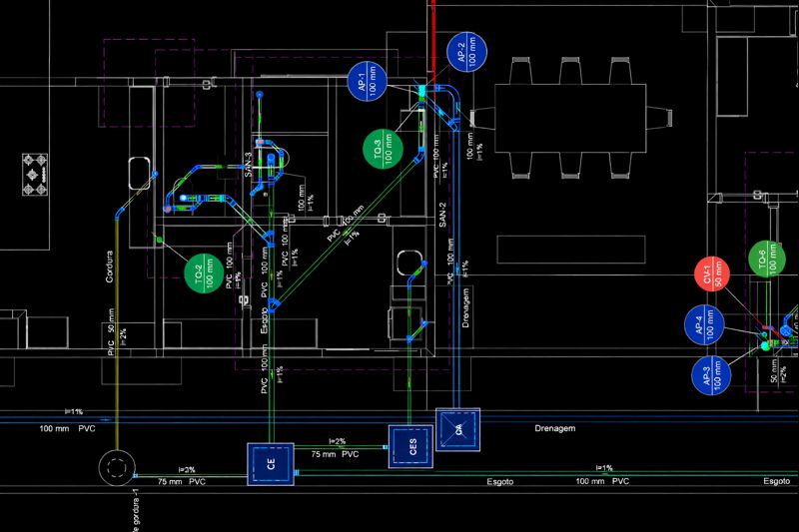Click the blue AP-2 riser tag

pyautogui.click(x=463, y=54)
